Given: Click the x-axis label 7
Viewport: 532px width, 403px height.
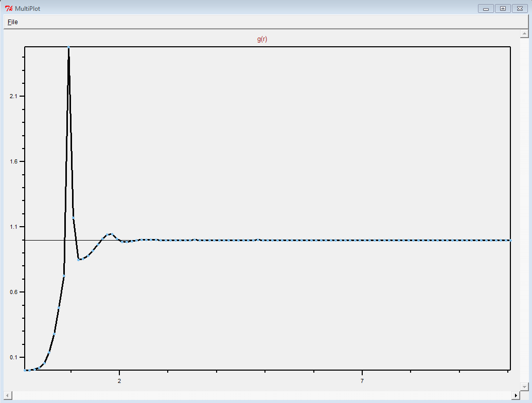Looking at the screenshot, I should point(362,381).
